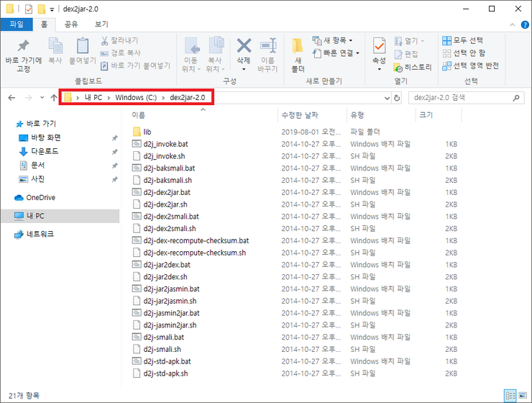Go up one folder with the up arrow
Screen dimensions: 532x403
point(54,97)
